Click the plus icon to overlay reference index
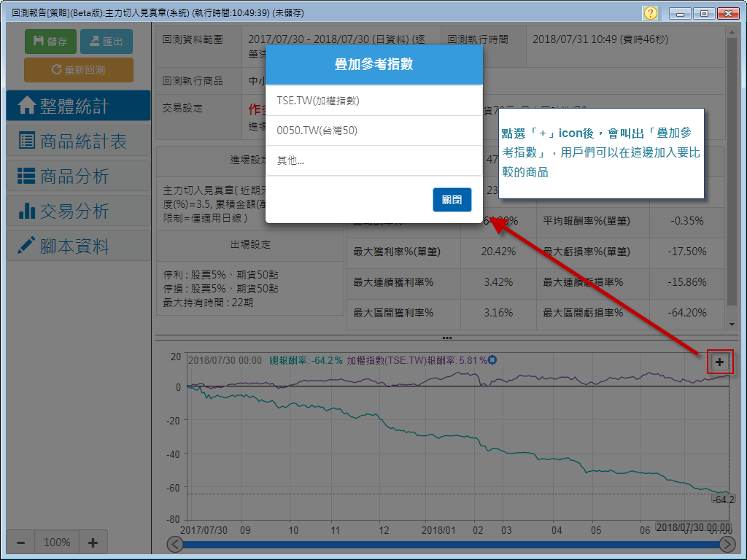 click(x=719, y=362)
